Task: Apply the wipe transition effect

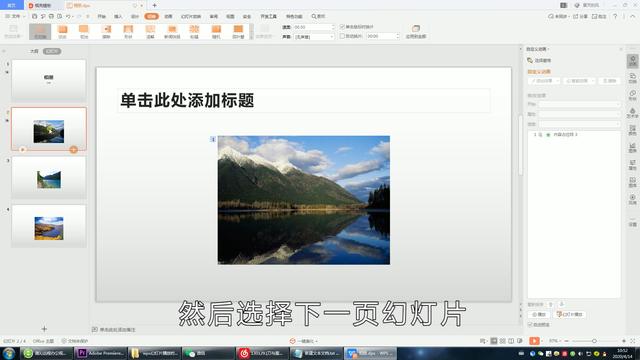Action: 106,31
